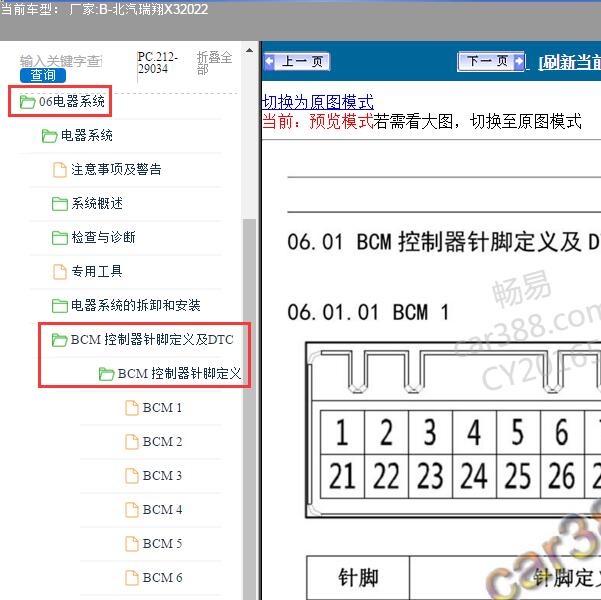Viewport: 601px width, 600px height.
Task: Select 检查与诊断 tree entry
Action: (x=103, y=237)
